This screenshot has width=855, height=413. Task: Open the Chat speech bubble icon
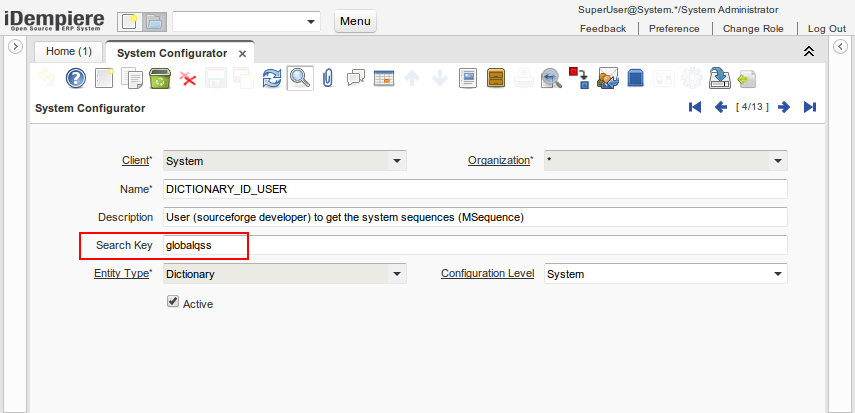tap(355, 78)
